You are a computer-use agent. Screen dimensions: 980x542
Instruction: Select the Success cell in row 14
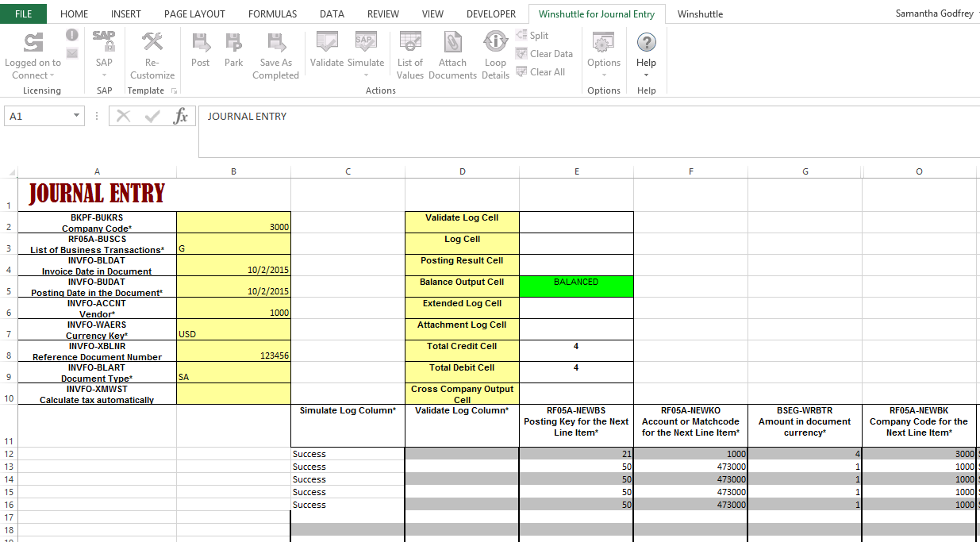point(348,479)
